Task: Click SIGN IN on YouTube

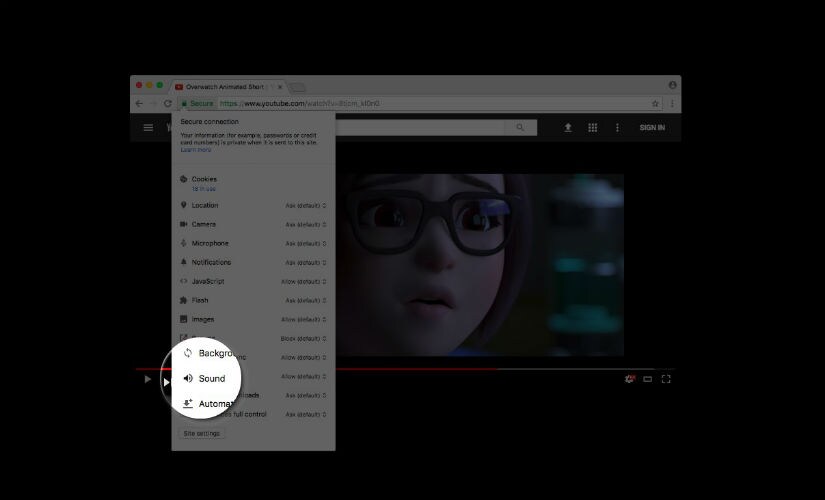Action: [652, 127]
